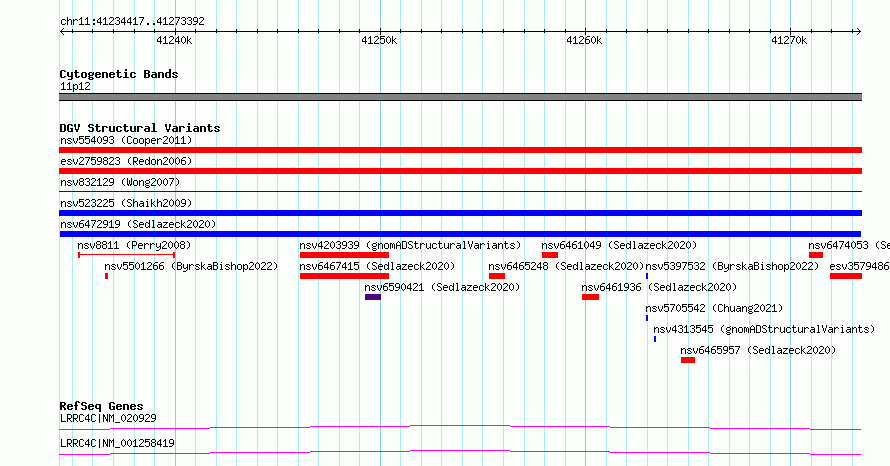
Task: Click nsv6590421 (Sedlazeck2020) label
Action: [442, 287]
